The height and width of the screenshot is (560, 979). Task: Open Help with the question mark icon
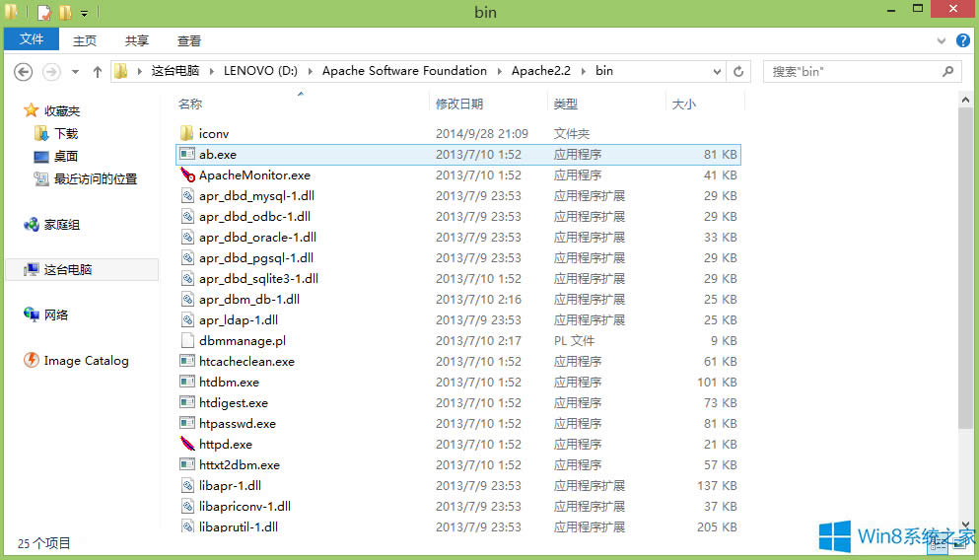(963, 40)
